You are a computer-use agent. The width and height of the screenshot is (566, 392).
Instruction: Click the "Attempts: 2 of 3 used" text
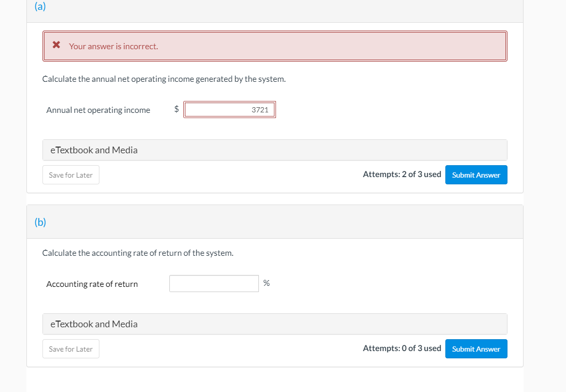click(x=402, y=175)
